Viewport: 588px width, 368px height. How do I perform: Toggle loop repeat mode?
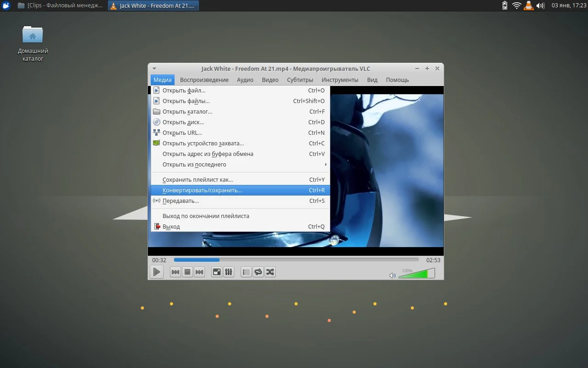[x=258, y=272]
